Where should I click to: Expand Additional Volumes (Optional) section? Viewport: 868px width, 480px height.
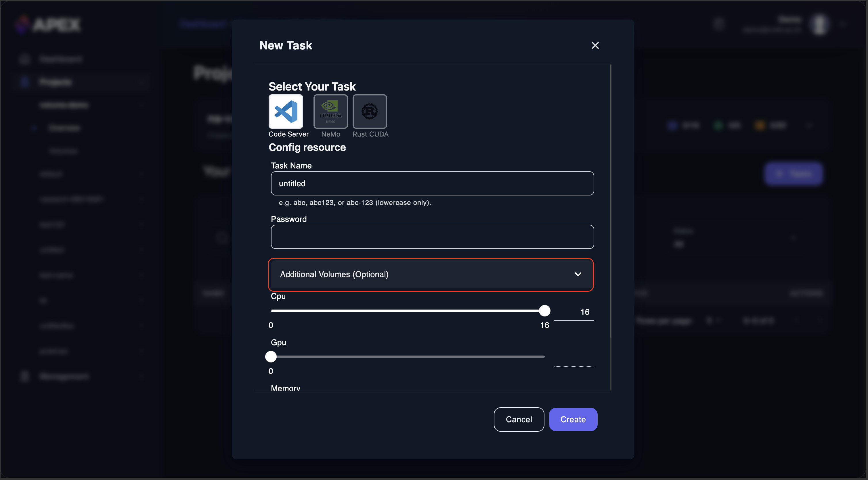point(432,274)
